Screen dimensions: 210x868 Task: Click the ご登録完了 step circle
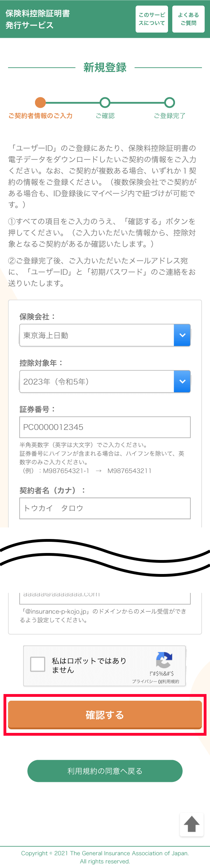[x=169, y=103]
